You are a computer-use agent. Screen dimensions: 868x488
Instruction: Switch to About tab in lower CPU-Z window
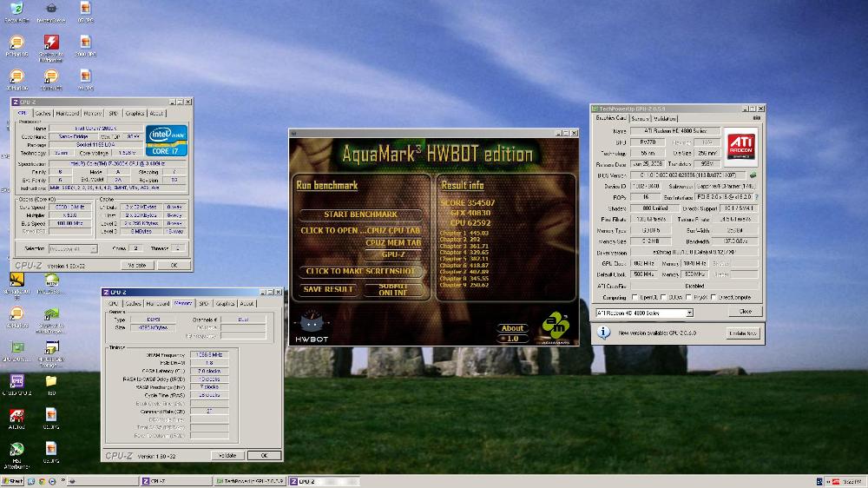click(247, 304)
